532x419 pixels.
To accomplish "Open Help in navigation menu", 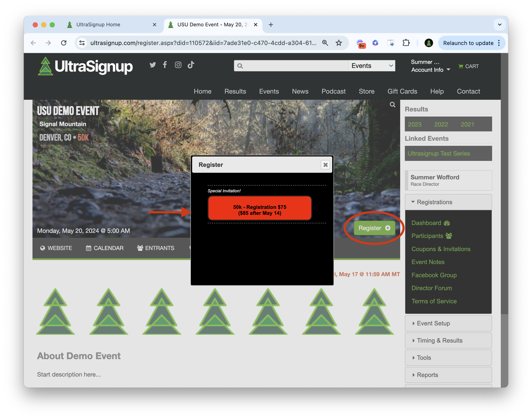I will [437, 91].
